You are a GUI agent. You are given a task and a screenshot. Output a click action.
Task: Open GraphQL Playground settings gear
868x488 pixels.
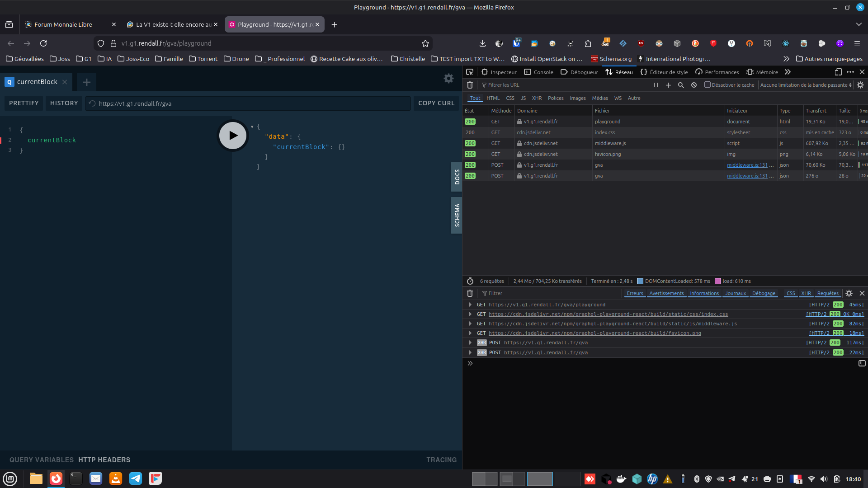point(448,79)
